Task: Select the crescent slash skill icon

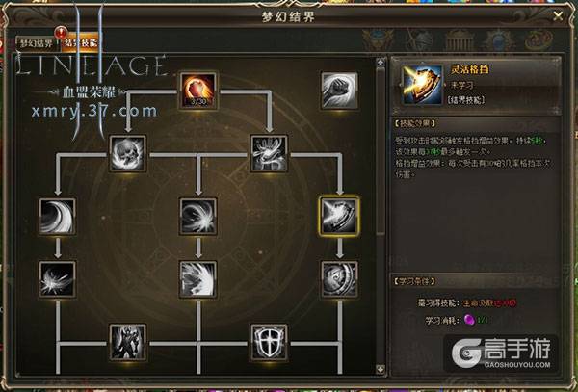Action: 58,217
